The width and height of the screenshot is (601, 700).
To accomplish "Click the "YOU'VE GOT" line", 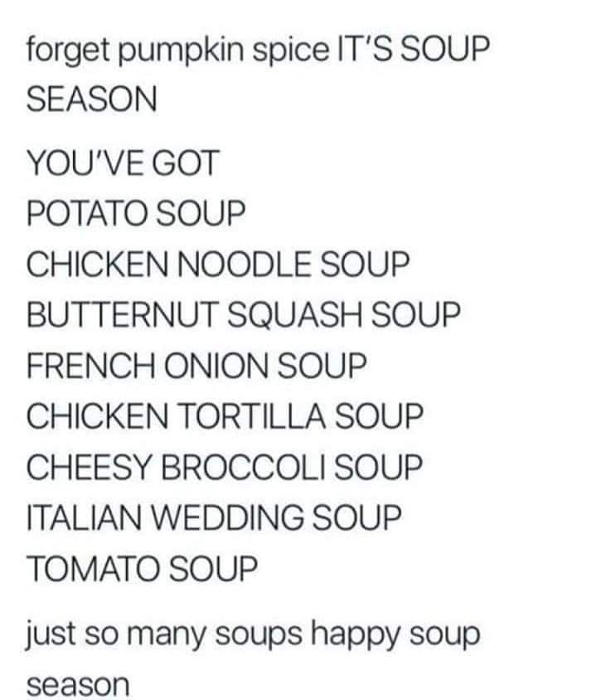I will coord(123,164).
